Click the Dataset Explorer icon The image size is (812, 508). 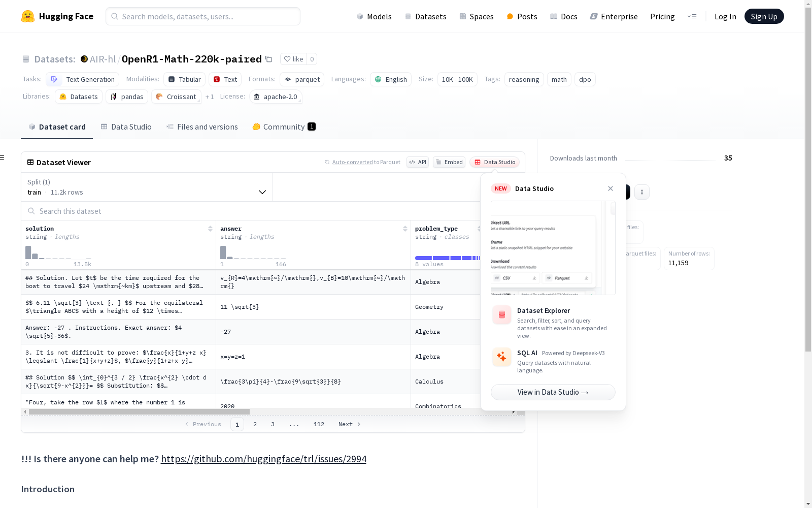click(x=502, y=315)
